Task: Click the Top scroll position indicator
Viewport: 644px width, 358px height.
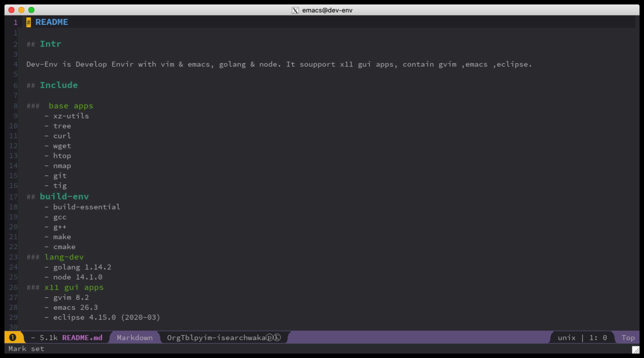Action: (628, 338)
